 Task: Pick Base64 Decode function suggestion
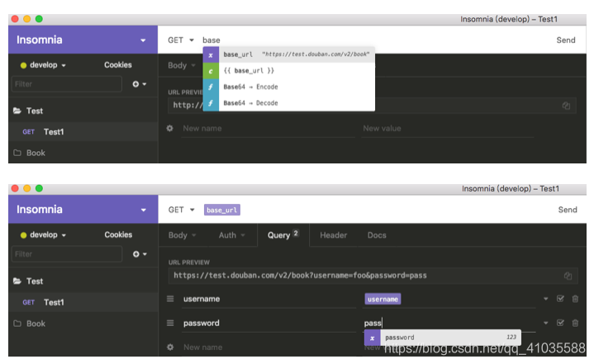pyautogui.click(x=288, y=103)
